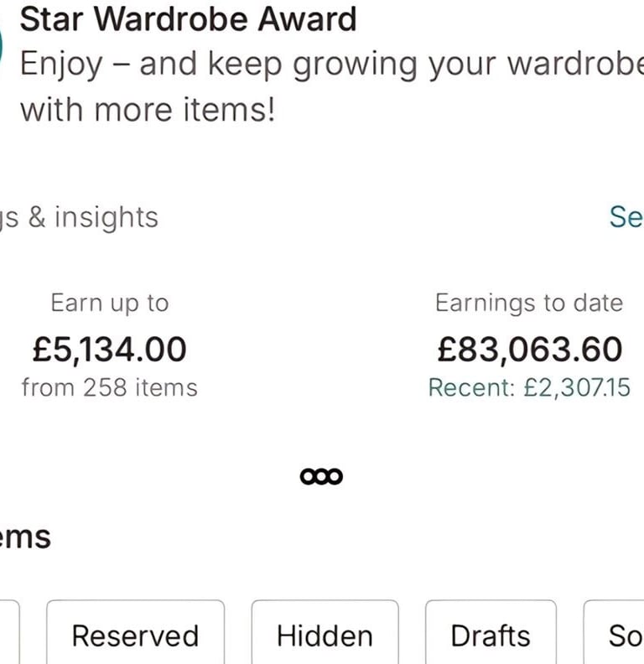Tap the items section heading

pyautogui.click(x=25, y=537)
